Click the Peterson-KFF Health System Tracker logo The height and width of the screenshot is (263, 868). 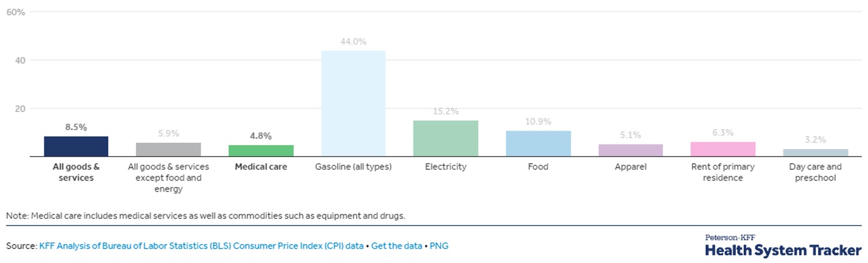pos(782,246)
